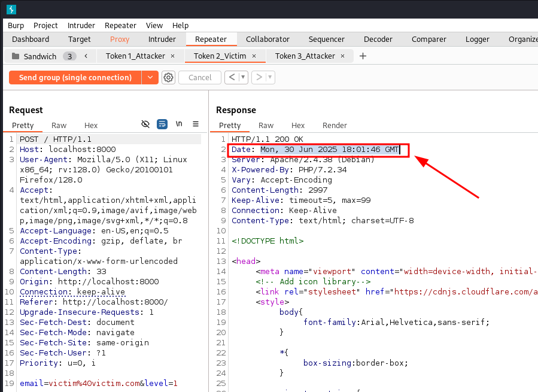Image resolution: width=538 pixels, height=392 pixels.
Task: Click the Origin header line in request
Action: pos(89,281)
